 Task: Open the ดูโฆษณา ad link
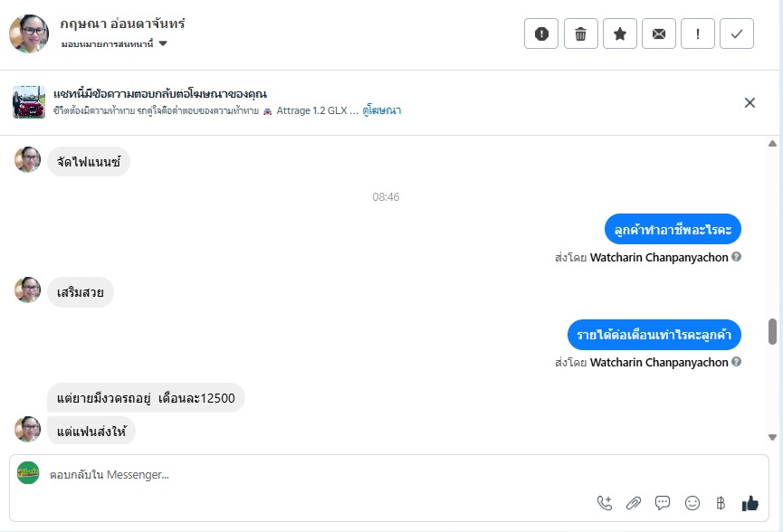[381, 110]
